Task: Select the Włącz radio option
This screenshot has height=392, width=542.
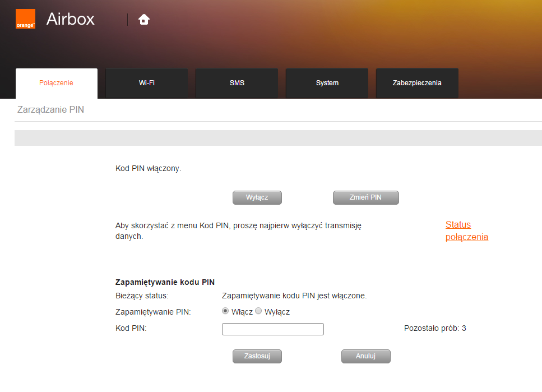Action: point(225,311)
